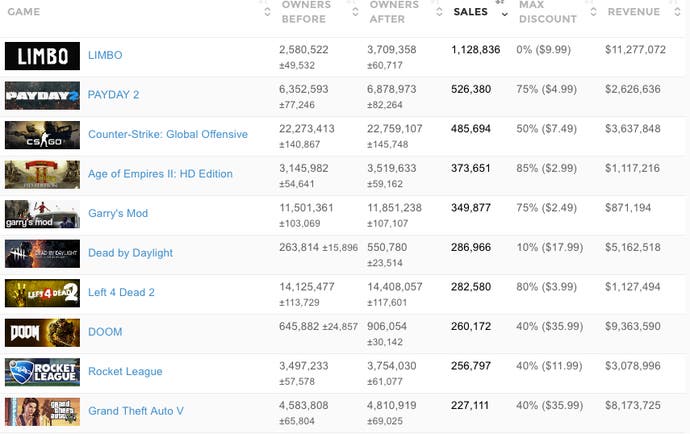This screenshot has height=434, width=690.
Task: Open the PAYDAY 2 game link
Action: 113,95
